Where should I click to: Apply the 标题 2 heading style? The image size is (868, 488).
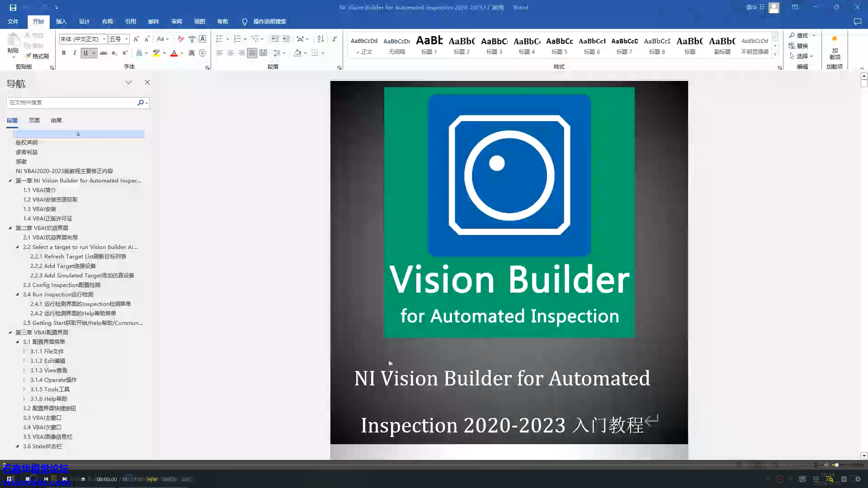(x=462, y=45)
